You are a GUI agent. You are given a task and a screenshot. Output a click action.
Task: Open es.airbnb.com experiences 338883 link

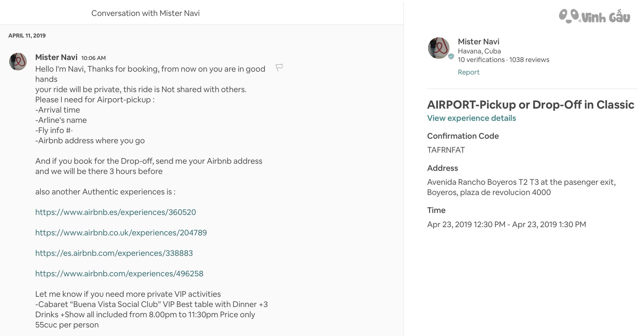coord(114,253)
